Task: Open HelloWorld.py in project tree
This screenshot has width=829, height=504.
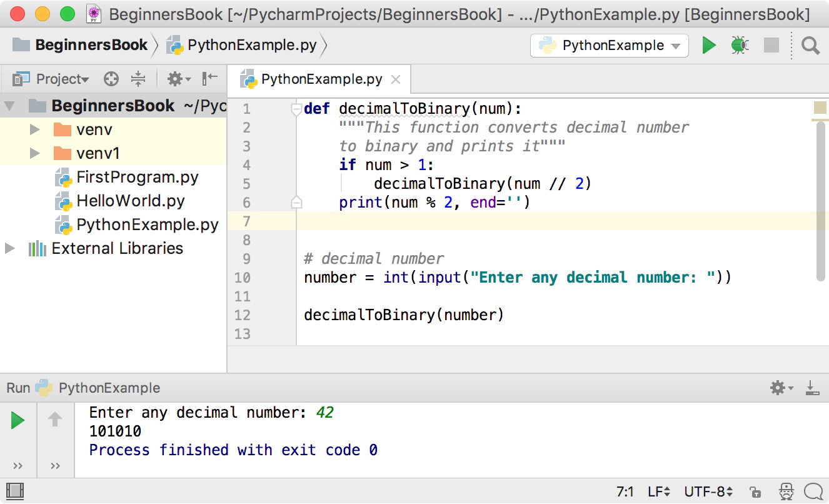Action: pos(131,201)
